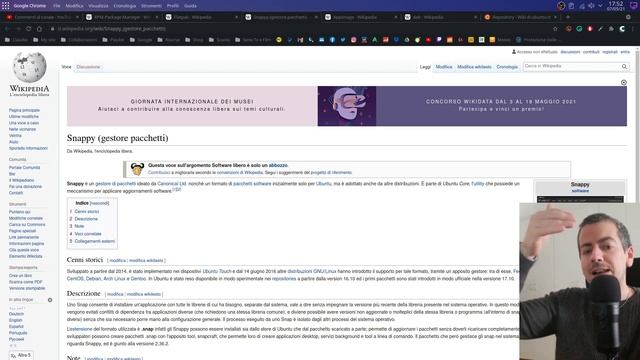640x360 pixels.
Task: Switch to the RPM Package Manager tab
Action: [122, 17]
